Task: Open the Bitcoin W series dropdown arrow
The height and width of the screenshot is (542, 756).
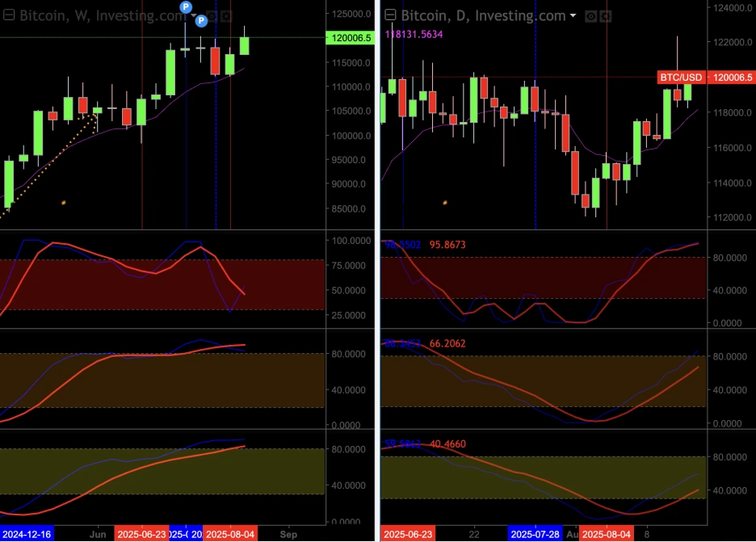Action: (x=193, y=16)
